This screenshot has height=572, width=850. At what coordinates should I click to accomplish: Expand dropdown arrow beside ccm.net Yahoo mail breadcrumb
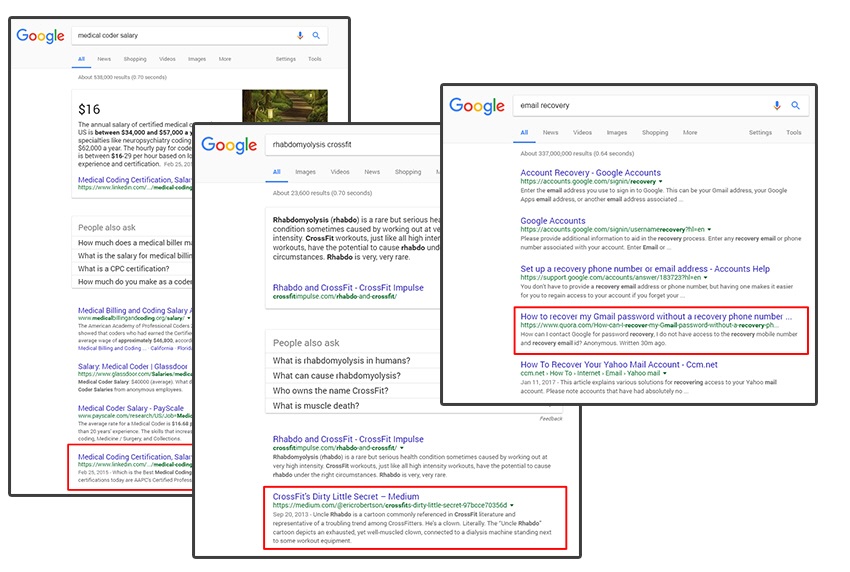tap(665, 374)
